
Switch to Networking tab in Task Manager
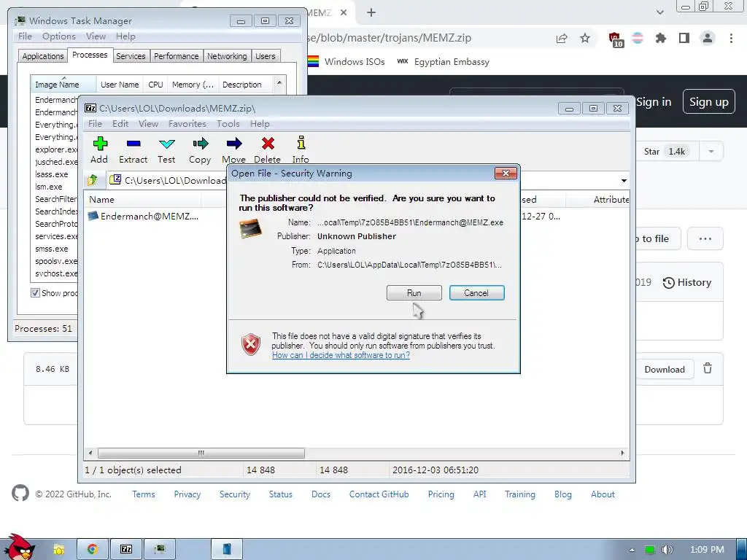point(227,56)
